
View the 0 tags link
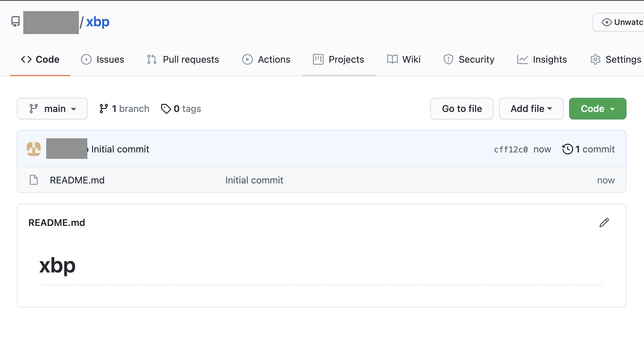[x=181, y=109]
